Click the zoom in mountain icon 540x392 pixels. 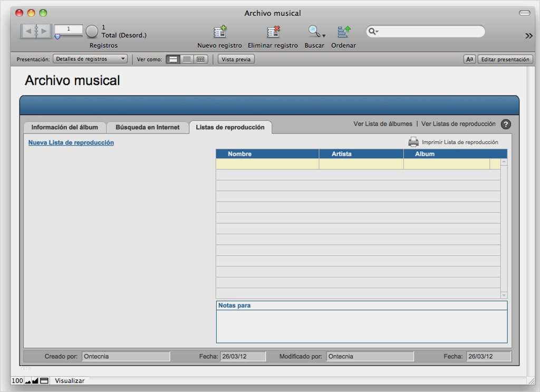click(35, 380)
